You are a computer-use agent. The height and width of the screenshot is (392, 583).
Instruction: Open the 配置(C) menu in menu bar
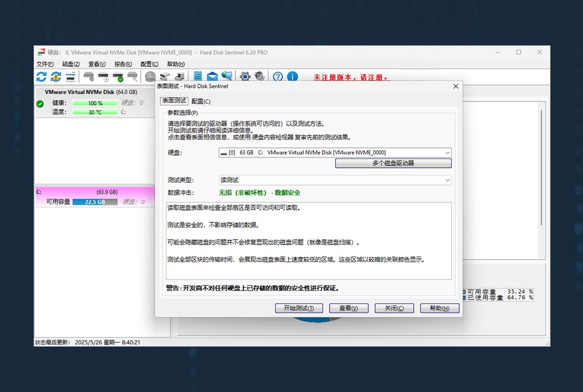click(149, 64)
